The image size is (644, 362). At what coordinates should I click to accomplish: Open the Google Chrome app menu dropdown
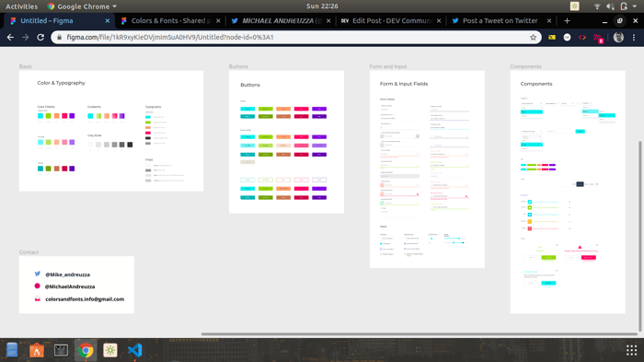(82, 6)
